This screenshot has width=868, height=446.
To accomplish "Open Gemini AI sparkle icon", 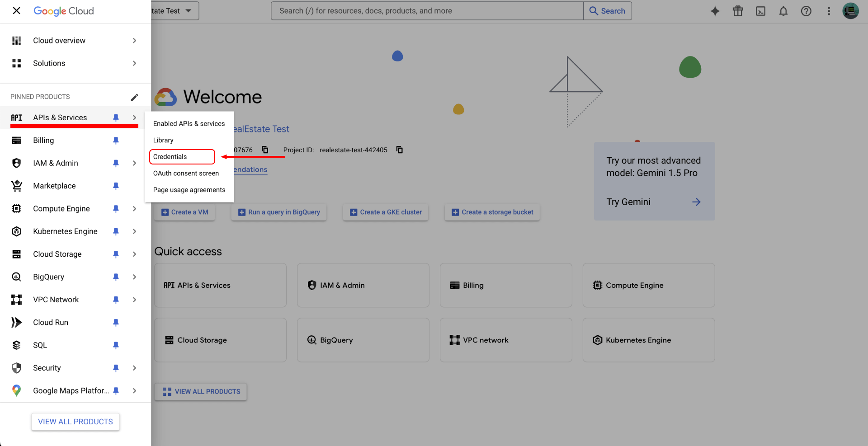I will point(715,11).
